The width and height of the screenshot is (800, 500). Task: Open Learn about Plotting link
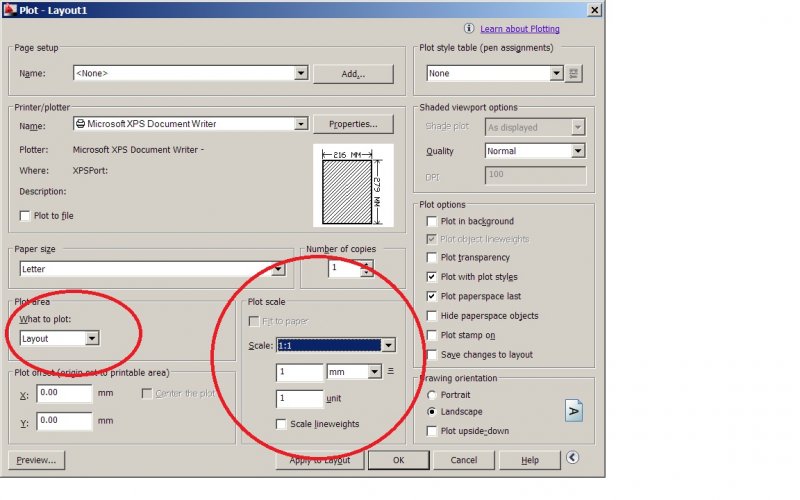520,29
